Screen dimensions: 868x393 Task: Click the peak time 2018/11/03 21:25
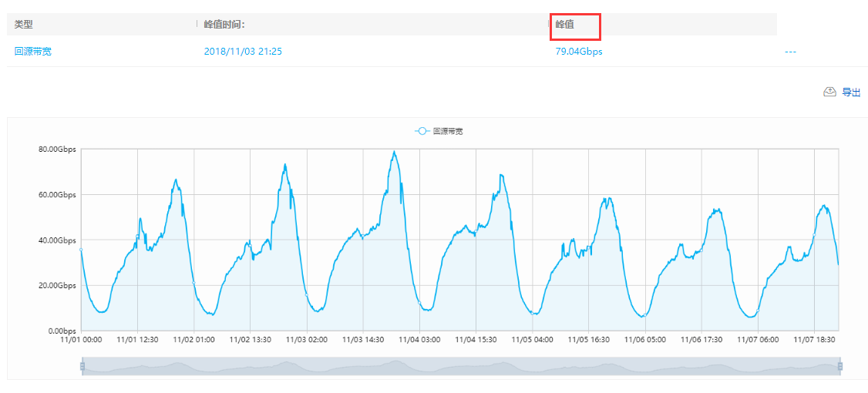pos(243,52)
